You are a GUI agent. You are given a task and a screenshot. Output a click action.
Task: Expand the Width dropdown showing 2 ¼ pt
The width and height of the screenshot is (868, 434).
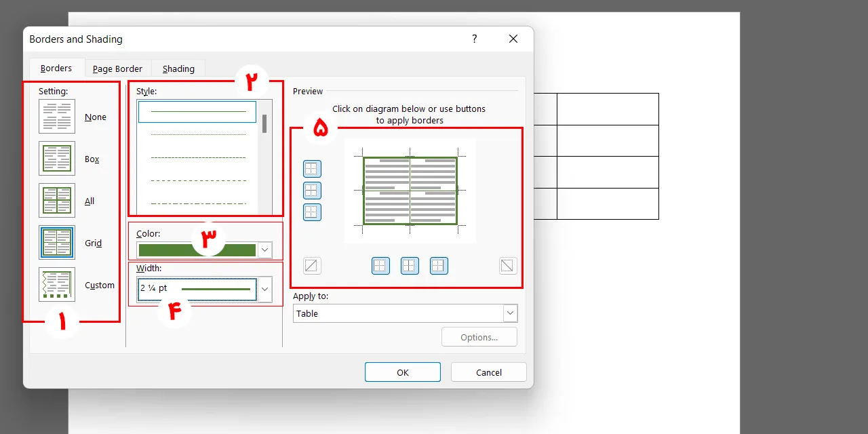tap(205, 289)
